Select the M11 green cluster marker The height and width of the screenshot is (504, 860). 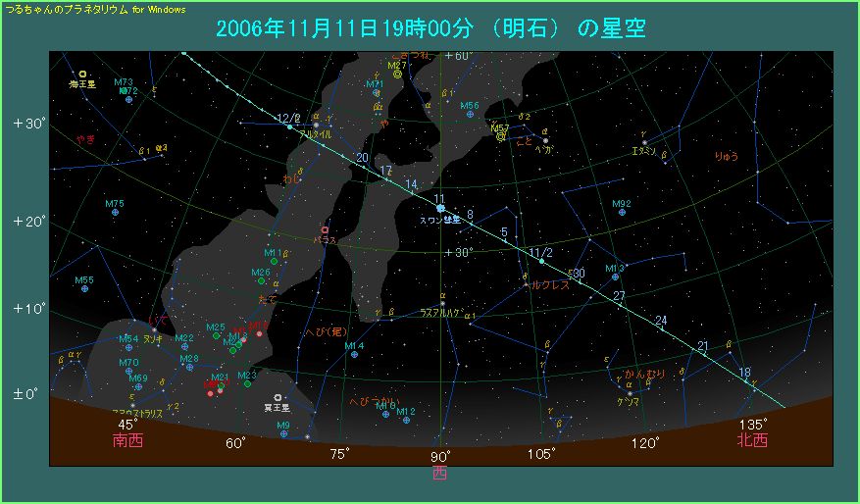[x=276, y=261]
